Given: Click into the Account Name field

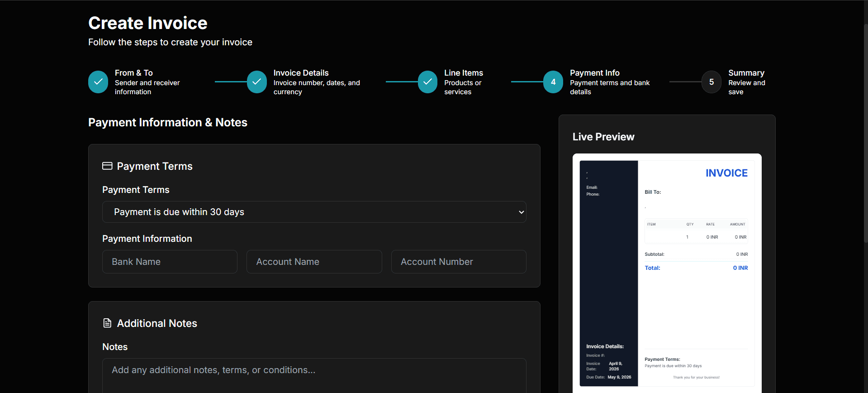Looking at the screenshot, I should [x=314, y=262].
